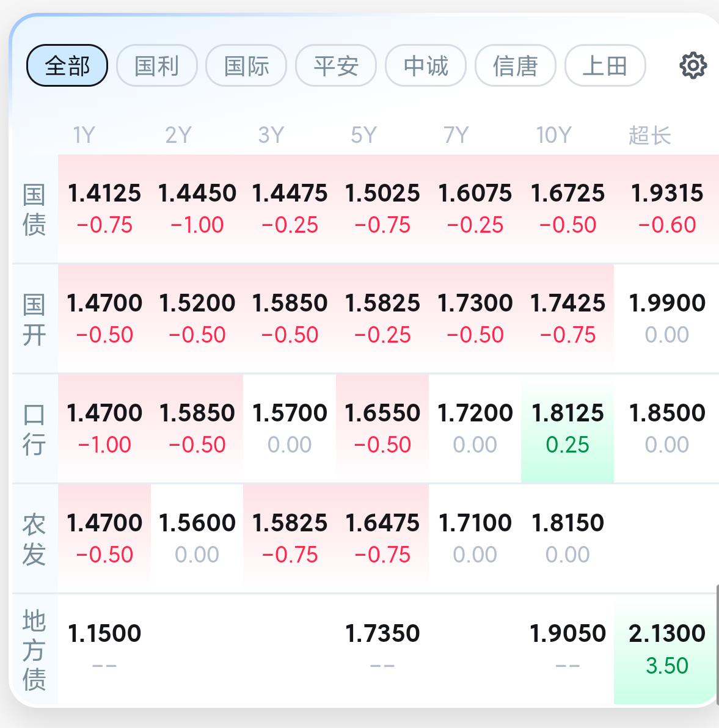
Task: Open the settings gear icon
Action: coord(693,65)
